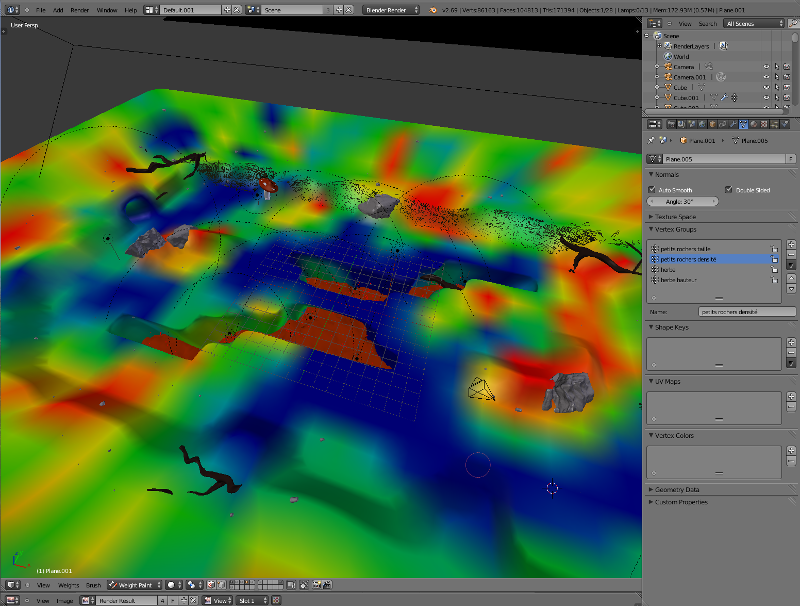Screen dimensions: 800x606
Task: Add a new vertex group
Action: click(x=791, y=244)
